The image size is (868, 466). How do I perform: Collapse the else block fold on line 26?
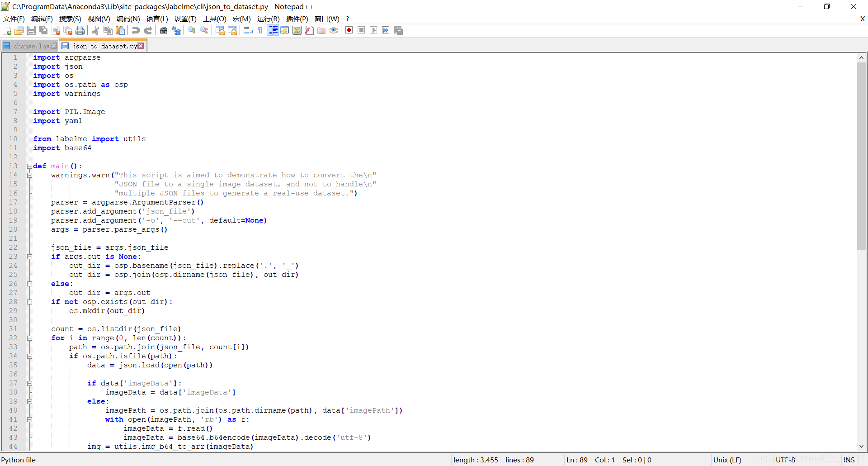coord(29,284)
